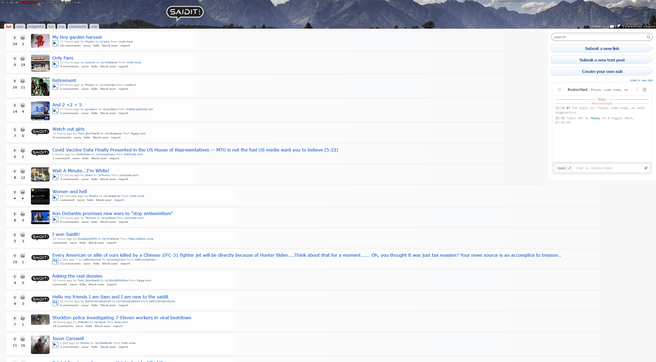The width and height of the screenshot is (656, 362).
Task: Open the 'Jason Carswell' post title
Action: click(x=68, y=339)
